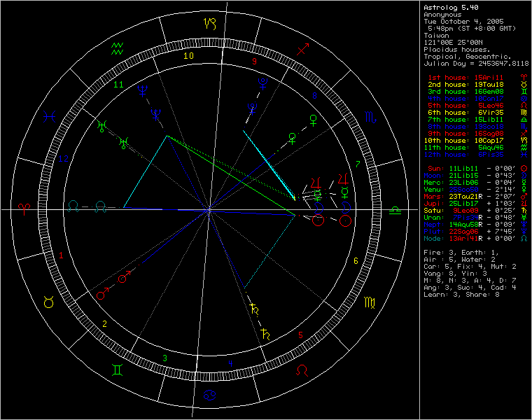Viewport: 532px width, 420px height.
Task: Click house number 10 on the chart wheel
Action: tap(188, 56)
